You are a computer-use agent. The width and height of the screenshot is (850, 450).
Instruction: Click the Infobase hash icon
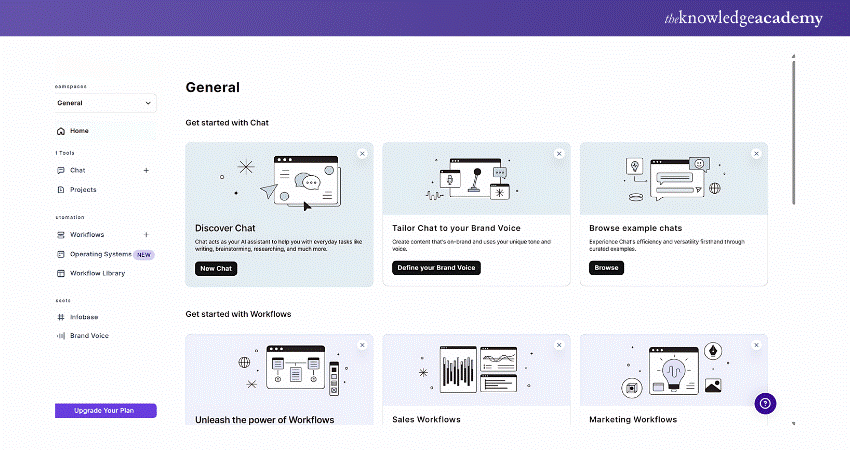pyautogui.click(x=61, y=317)
